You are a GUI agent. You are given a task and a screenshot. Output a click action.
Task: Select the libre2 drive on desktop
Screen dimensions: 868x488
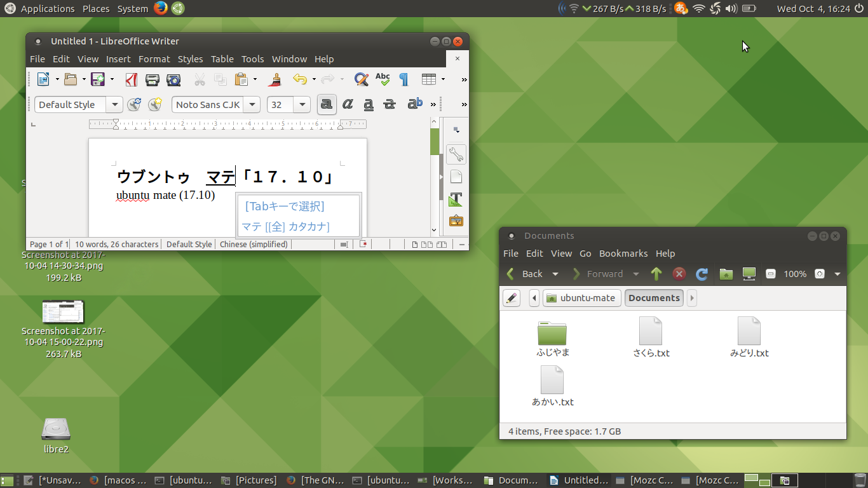click(56, 436)
